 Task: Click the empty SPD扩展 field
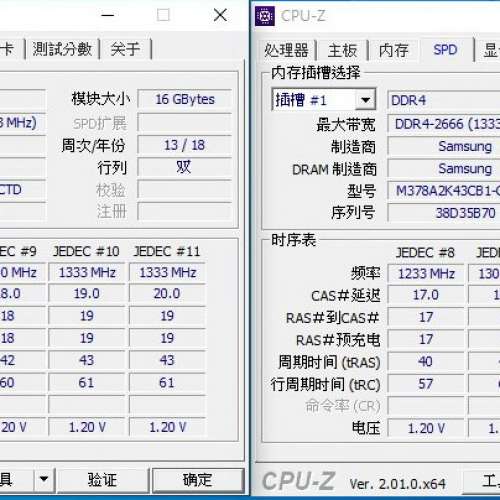click(185, 123)
